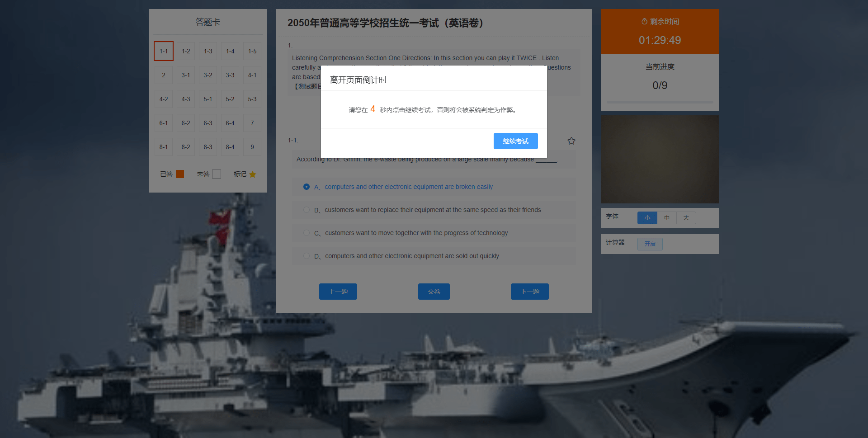This screenshot has height=438, width=868.
Task: Navigate to question 8-2 tile
Action: tap(186, 147)
